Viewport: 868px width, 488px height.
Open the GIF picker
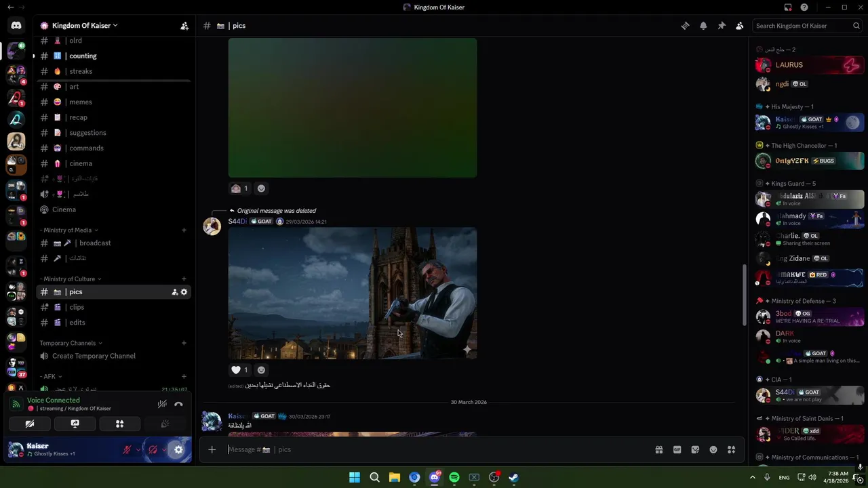(x=677, y=449)
